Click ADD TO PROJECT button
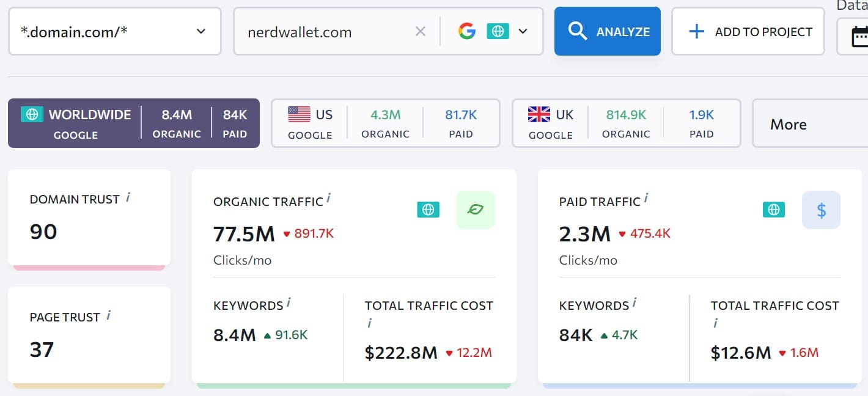The height and width of the screenshot is (396, 868). click(x=748, y=31)
